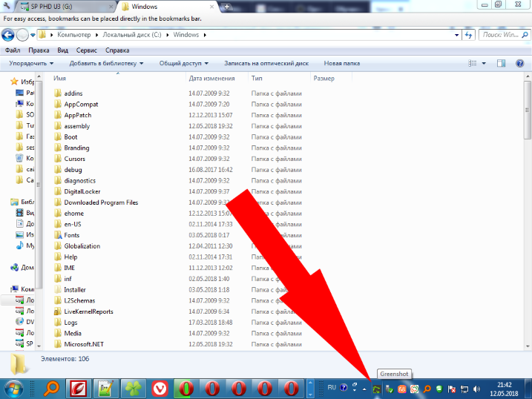Open Vivaldi browser from taskbar
Image resolution: width=532 pixels, height=399 pixels.
pyautogui.click(x=160, y=389)
